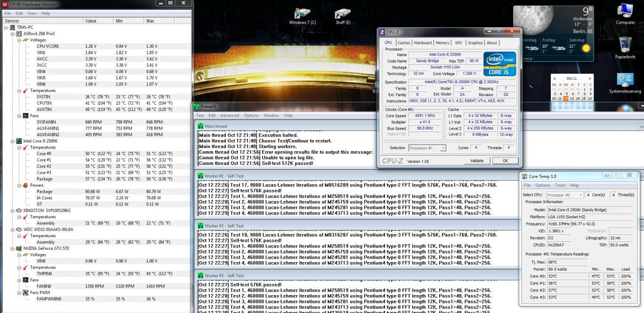
Task: Switch to Memory tab in CPU-Z
Action: pyautogui.click(x=443, y=43)
